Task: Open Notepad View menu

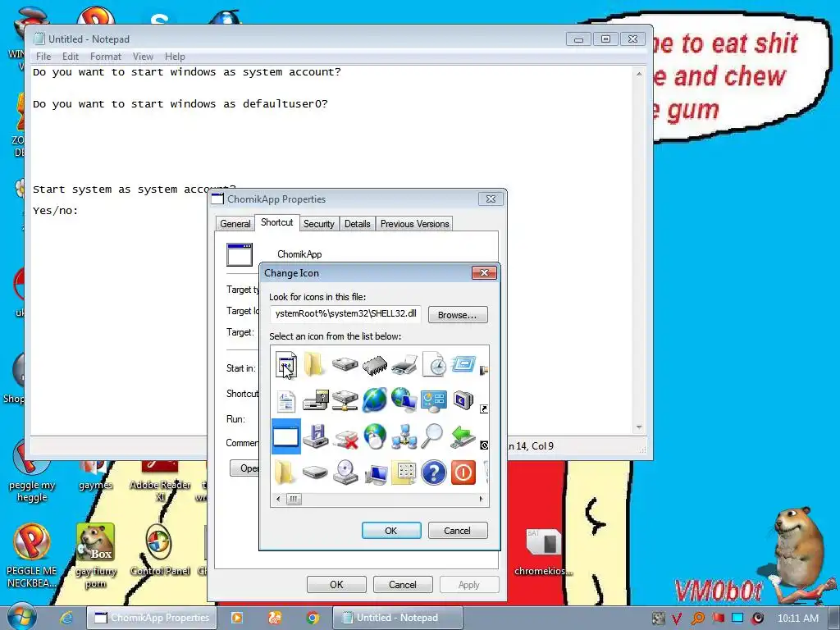Action: pyautogui.click(x=143, y=57)
